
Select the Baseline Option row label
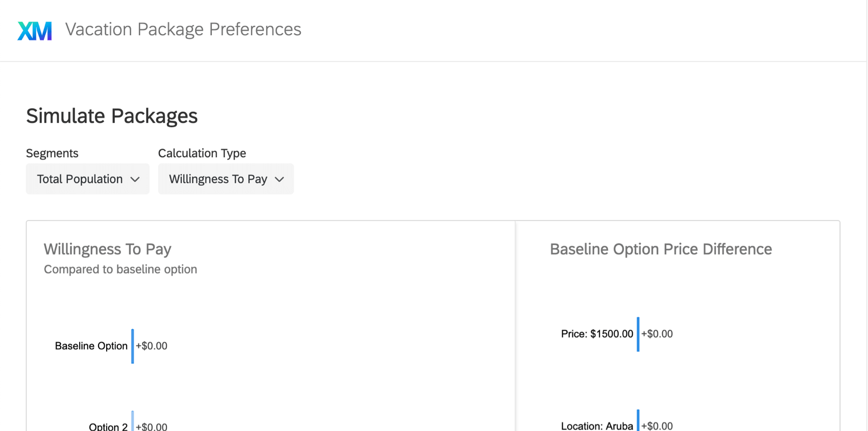point(91,346)
